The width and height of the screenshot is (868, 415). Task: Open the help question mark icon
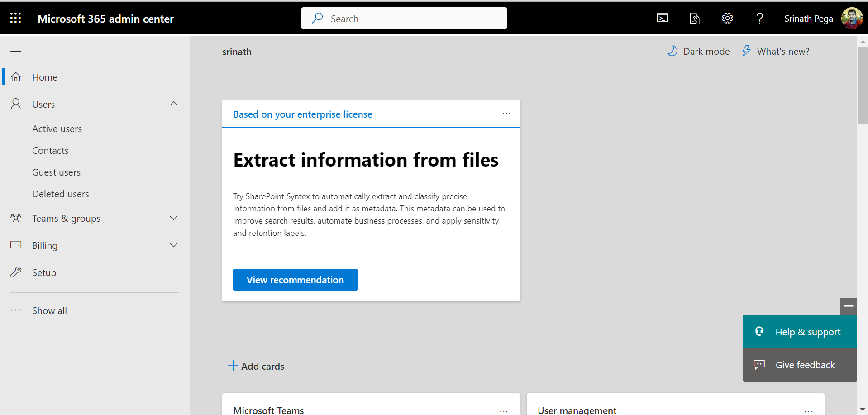pyautogui.click(x=759, y=18)
